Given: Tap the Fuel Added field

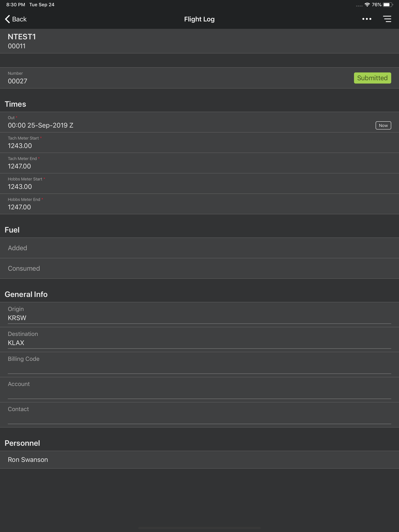Looking at the screenshot, I should click(x=199, y=248).
